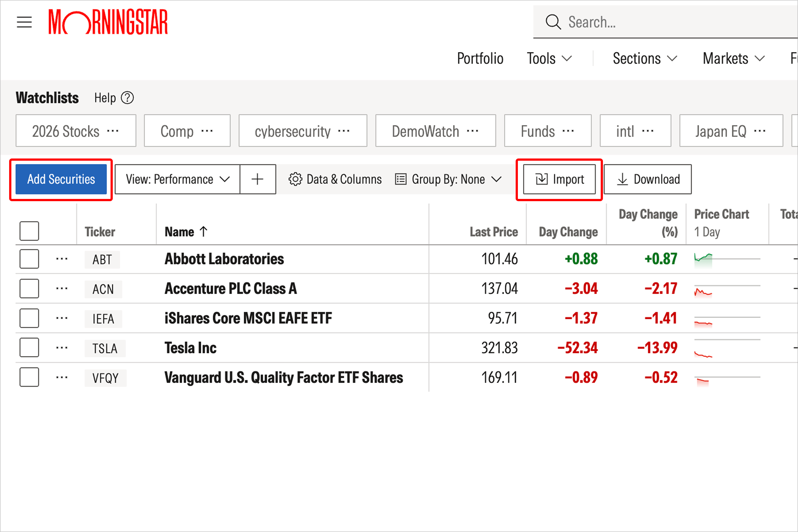Open the View: Performance dropdown
The width and height of the screenshot is (798, 532).
[x=177, y=179]
